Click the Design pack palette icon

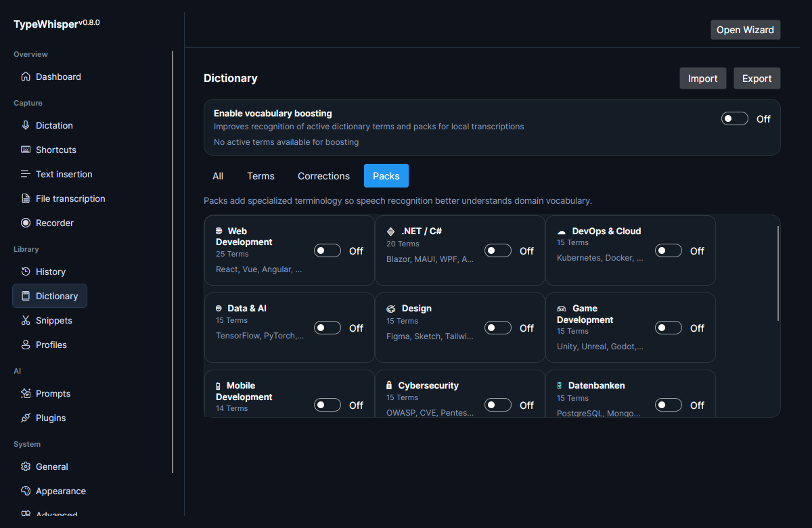point(391,309)
